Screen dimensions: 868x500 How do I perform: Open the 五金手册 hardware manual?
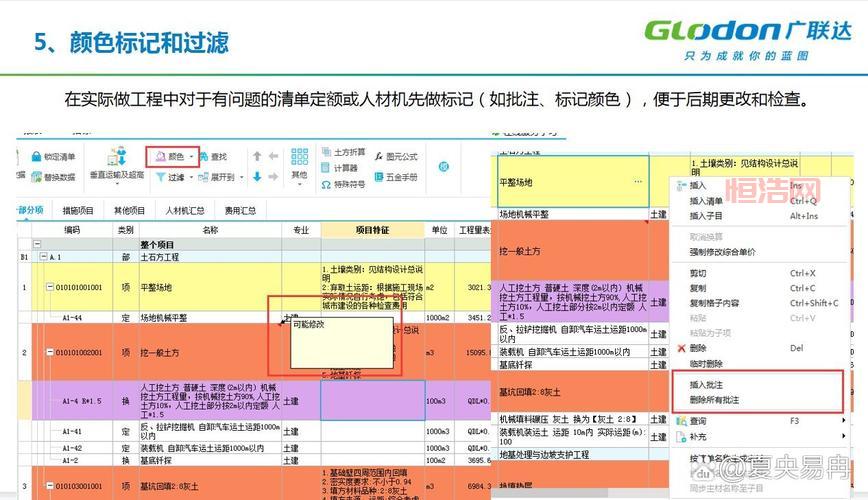point(378,177)
